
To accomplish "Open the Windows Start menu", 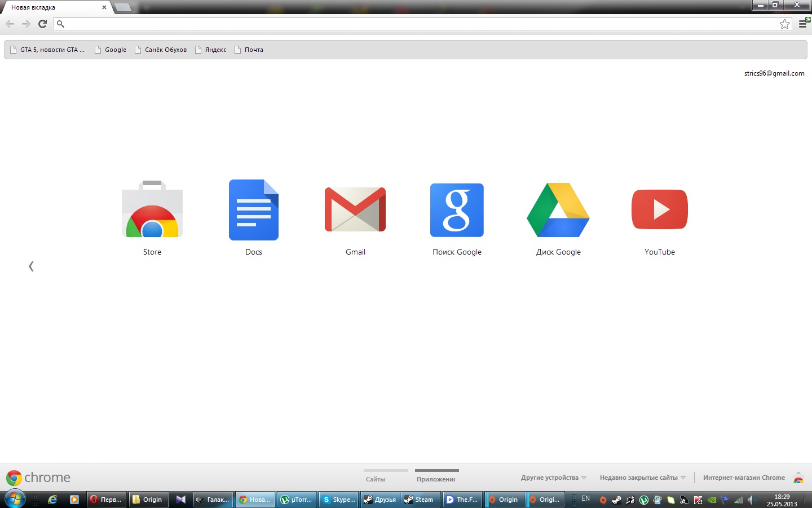I will (15, 499).
